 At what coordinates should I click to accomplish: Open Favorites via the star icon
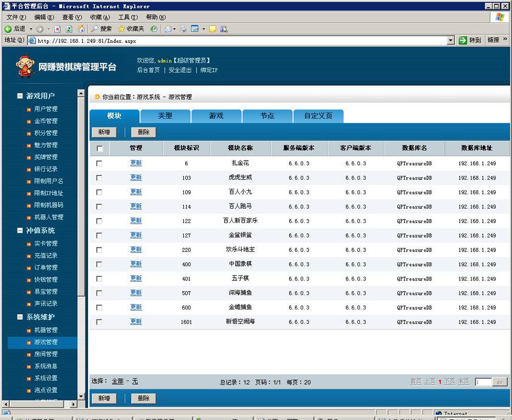click(x=121, y=29)
